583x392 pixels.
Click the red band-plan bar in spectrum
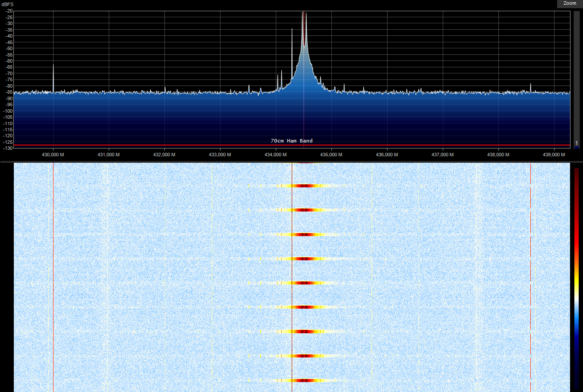(292, 145)
